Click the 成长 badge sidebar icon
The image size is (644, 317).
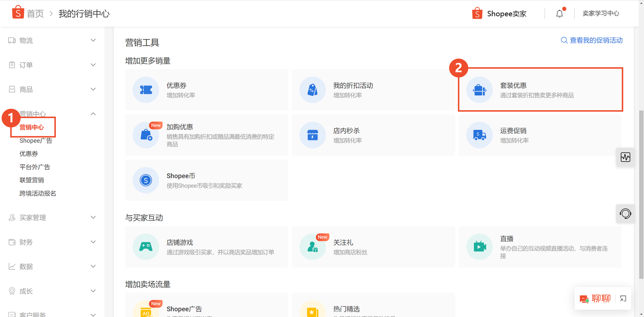tap(12, 291)
